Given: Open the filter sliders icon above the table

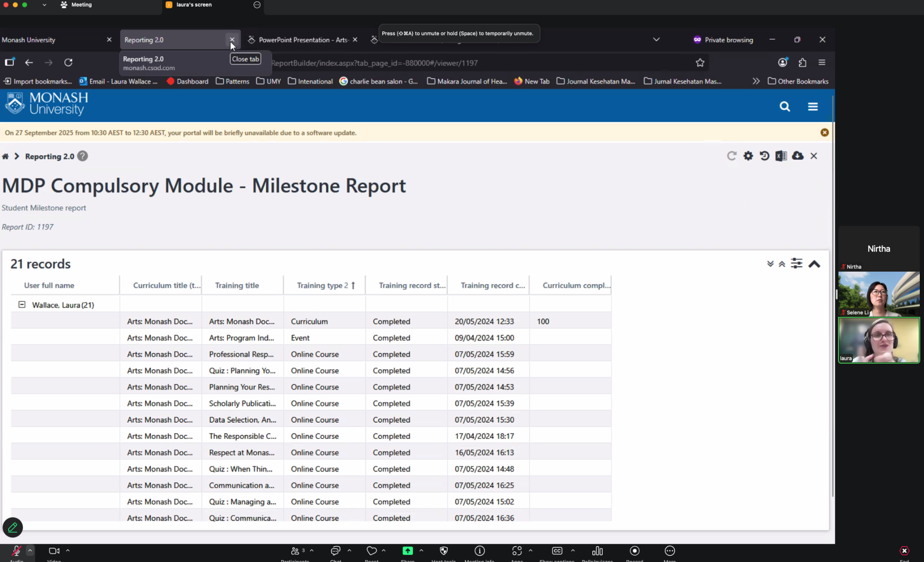Looking at the screenshot, I should (796, 264).
